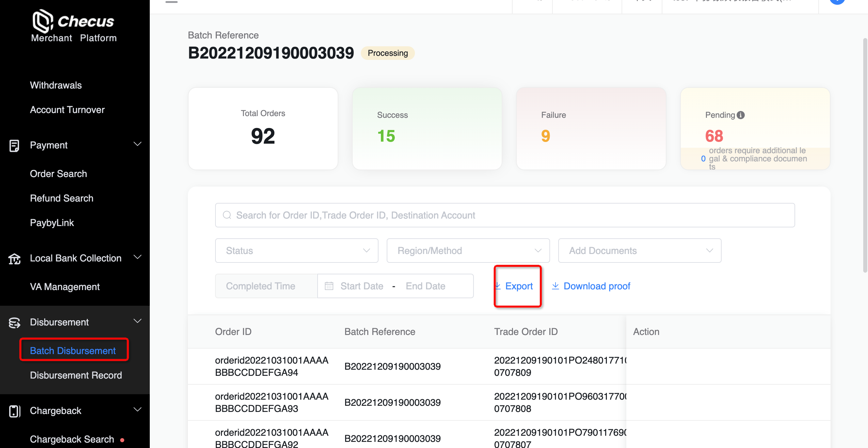Open the Status dropdown
Image resolution: width=868 pixels, height=448 pixels.
296,251
